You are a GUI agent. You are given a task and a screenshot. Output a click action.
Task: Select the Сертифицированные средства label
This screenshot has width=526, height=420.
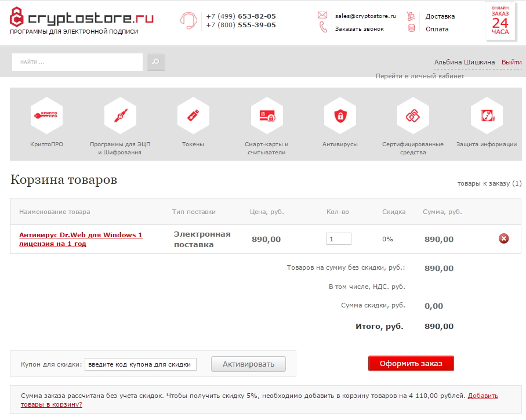413,149
